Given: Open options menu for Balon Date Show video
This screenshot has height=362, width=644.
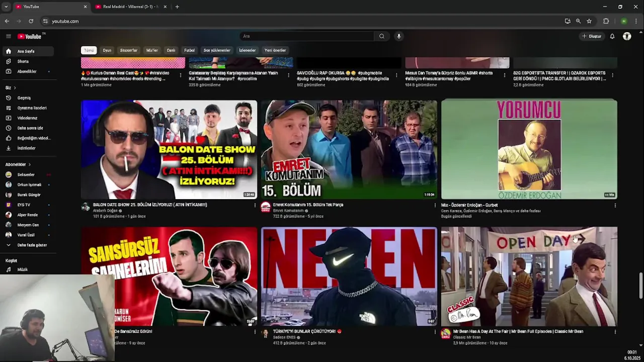Looking at the screenshot, I should (255, 205).
